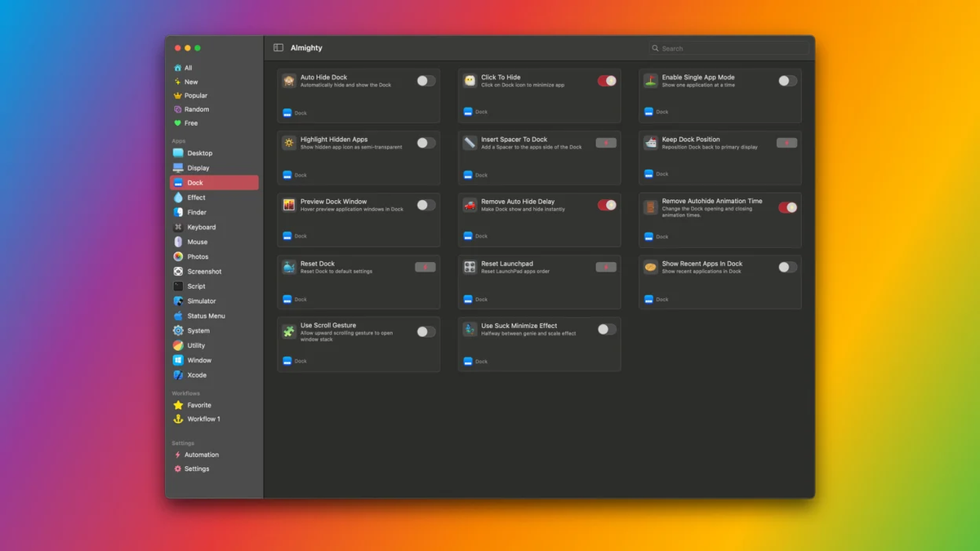
Task: Click the Reset Launchpad grid icon
Action: pos(470,267)
